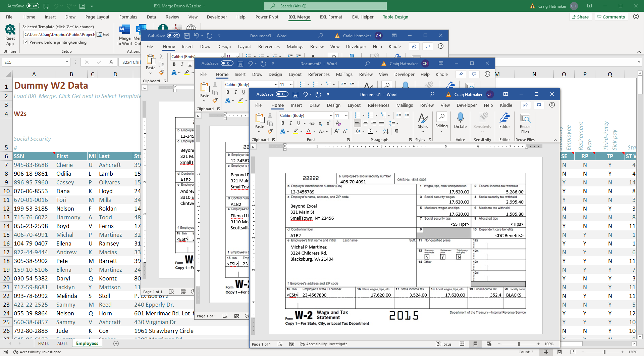The image size is (644, 356).
Task: Click the Excel search box
Action: (325, 6)
